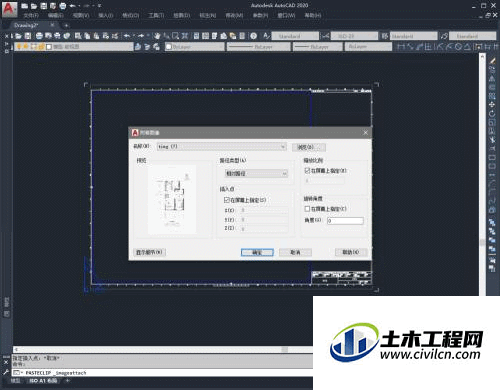Open the 插入(I) menu

106,15
